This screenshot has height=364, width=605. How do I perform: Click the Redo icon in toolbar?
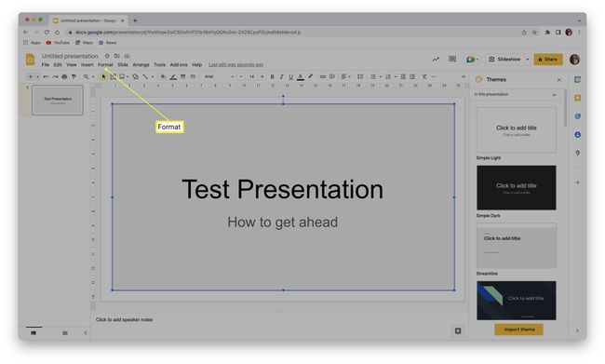click(55, 77)
